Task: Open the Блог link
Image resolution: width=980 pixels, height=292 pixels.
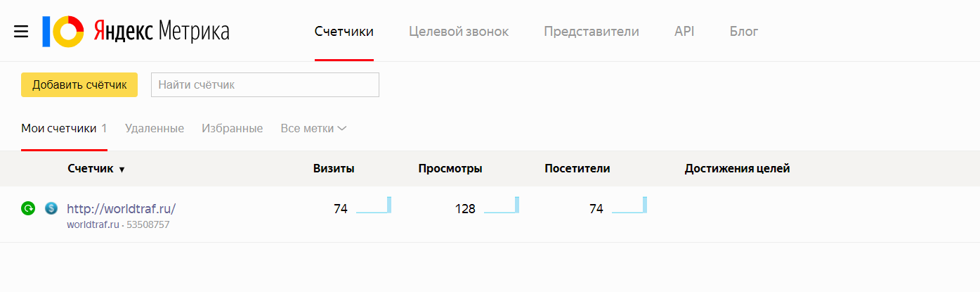Action: click(x=744, y=32)
